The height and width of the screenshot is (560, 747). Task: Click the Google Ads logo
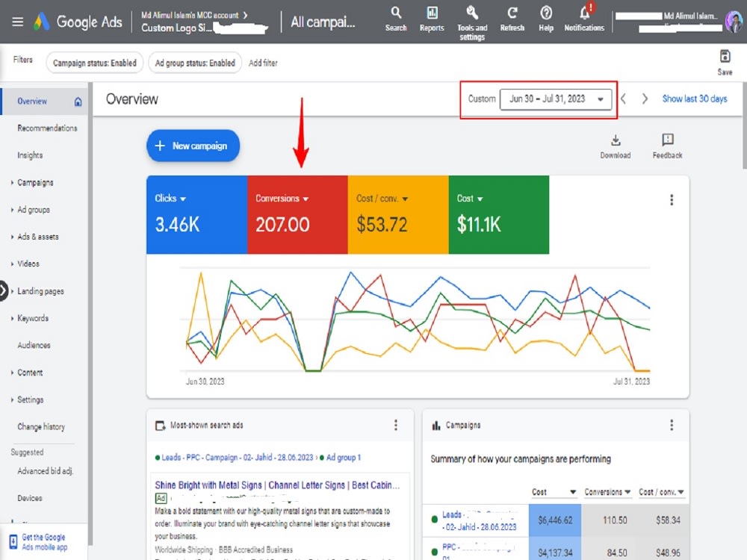tap(77, 22)
